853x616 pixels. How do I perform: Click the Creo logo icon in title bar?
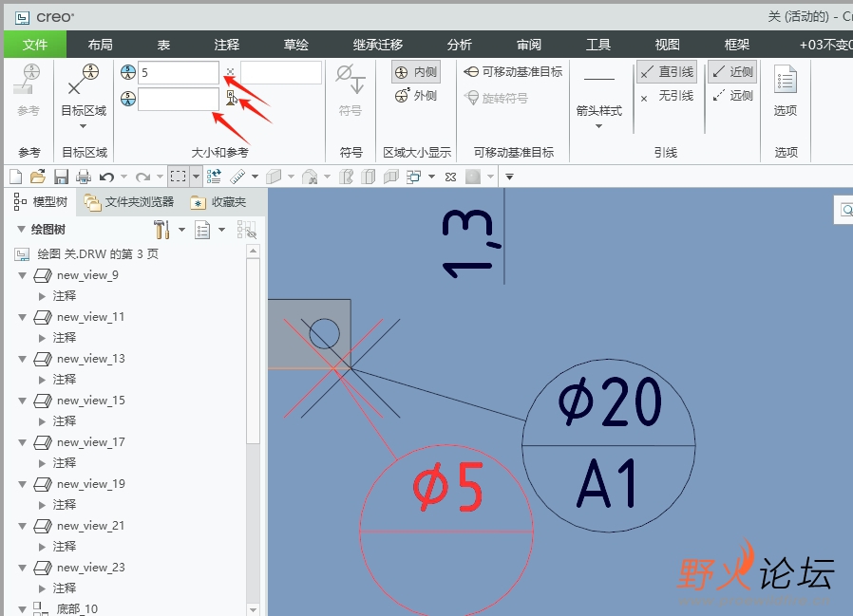[x=22, y=17]
